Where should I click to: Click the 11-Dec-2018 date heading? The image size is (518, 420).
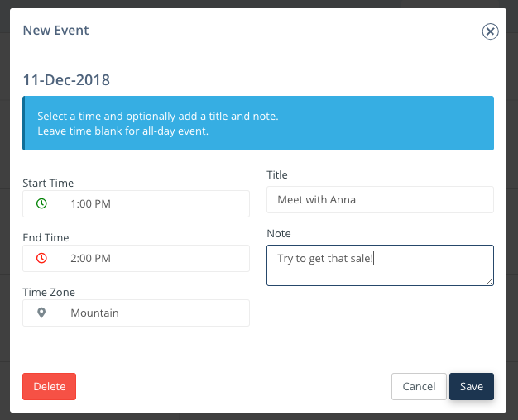(66, 80)
